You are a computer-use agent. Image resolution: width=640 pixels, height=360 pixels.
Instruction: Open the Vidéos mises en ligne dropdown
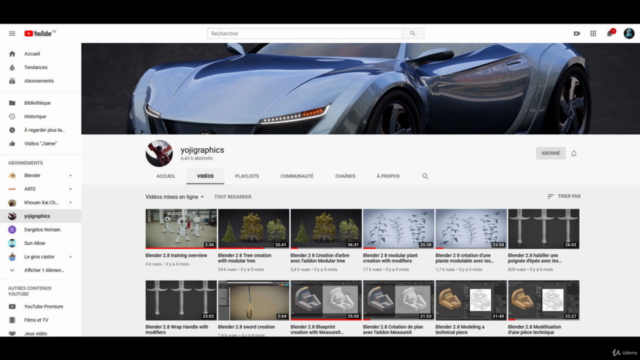175,197
